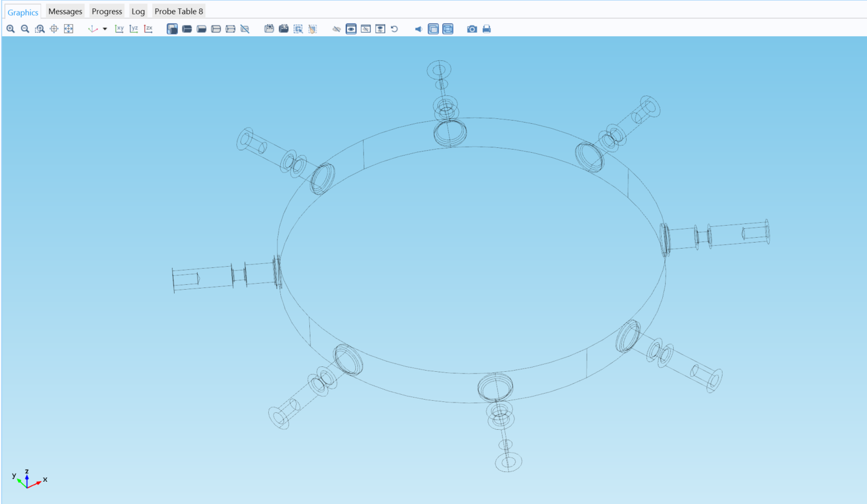
Task: Click the Reset Hiding circular arrow icon
Action: (x=395, y=29)
